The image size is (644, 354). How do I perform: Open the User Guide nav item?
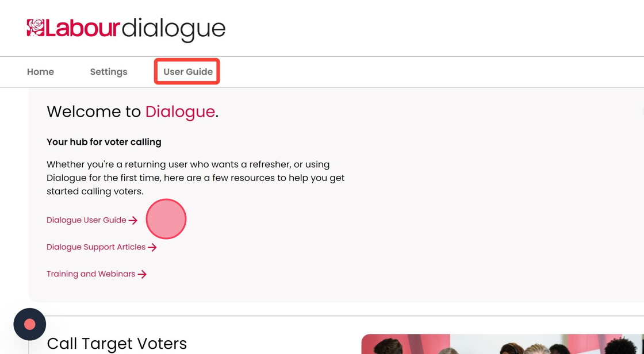(x=187, y=72)
